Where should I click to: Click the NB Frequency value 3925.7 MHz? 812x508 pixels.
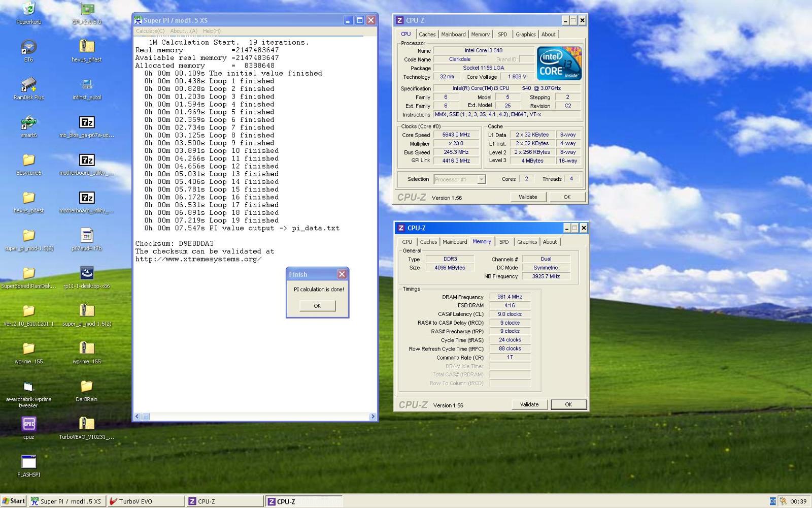pos(546,276)
